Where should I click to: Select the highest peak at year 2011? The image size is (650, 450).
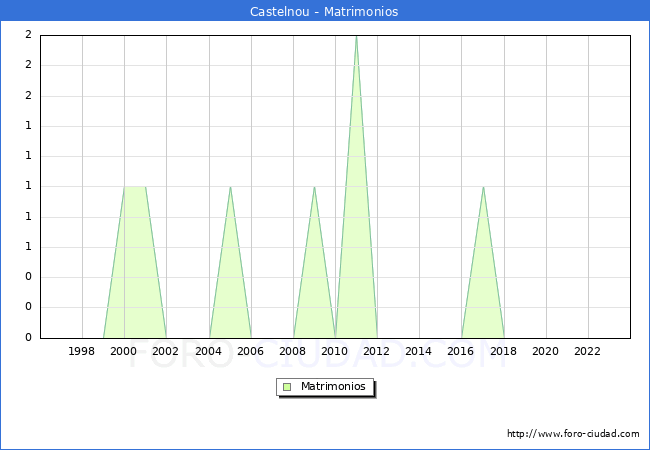356,37
